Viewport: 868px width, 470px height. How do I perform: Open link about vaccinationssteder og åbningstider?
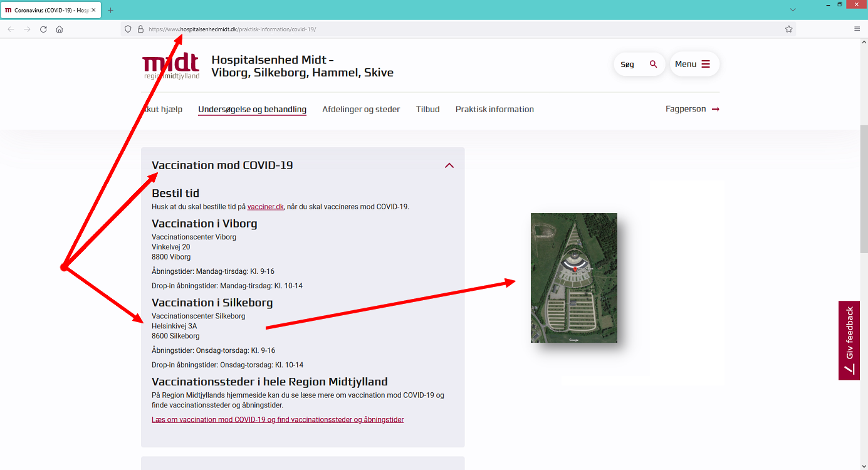tap(278, 420)
